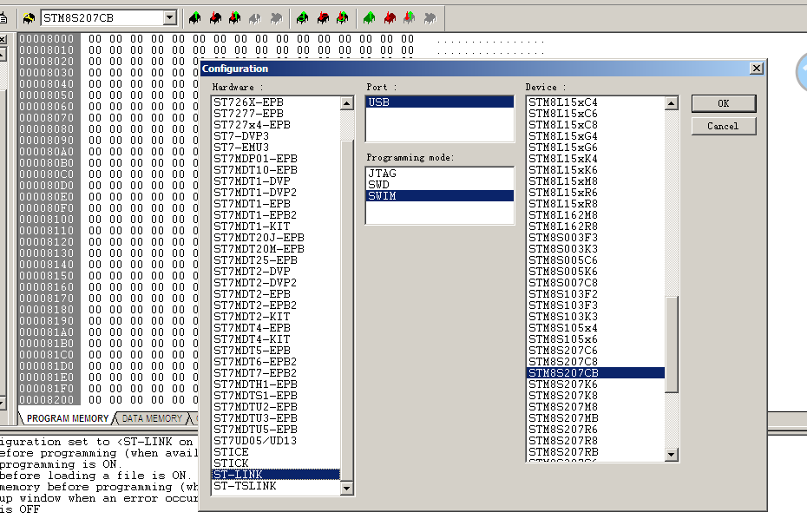The height and width of the screenshot is (532, 807).
Task: Select ST-LINK in the Hardware list
Action: coord(276,475)
